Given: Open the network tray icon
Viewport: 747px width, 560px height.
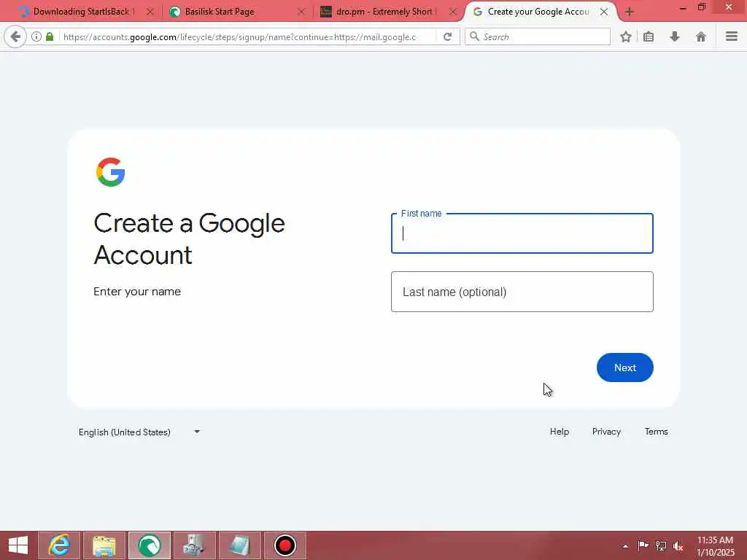Looking at the screenshot, I should click(x=661, y=545).
